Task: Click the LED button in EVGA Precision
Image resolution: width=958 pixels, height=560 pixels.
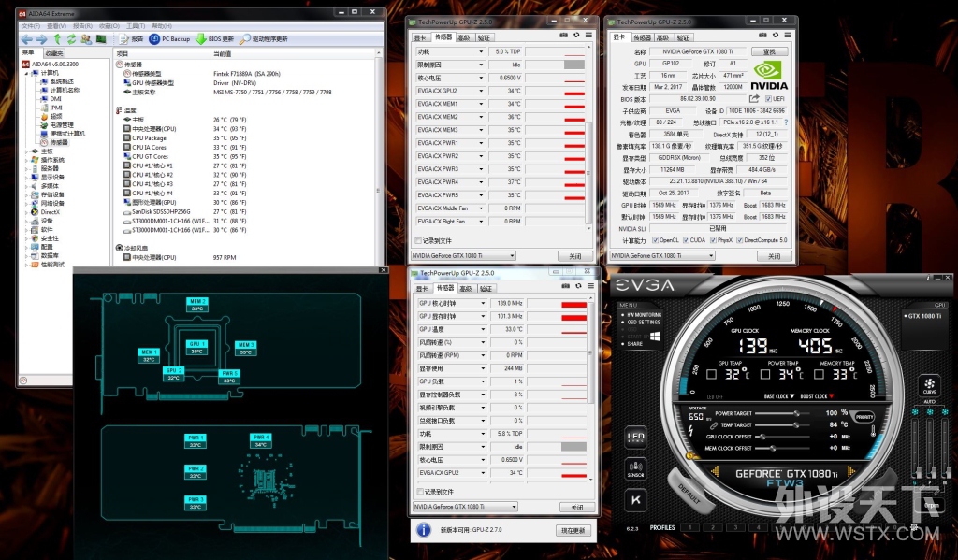Action: 635,438
